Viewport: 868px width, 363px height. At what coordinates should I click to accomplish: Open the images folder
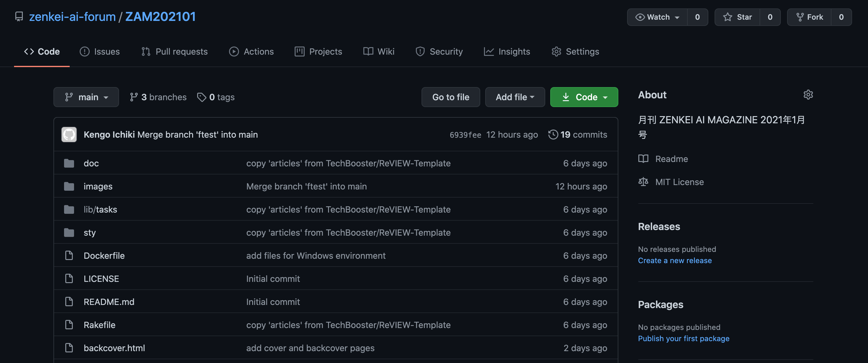[98, 186]
